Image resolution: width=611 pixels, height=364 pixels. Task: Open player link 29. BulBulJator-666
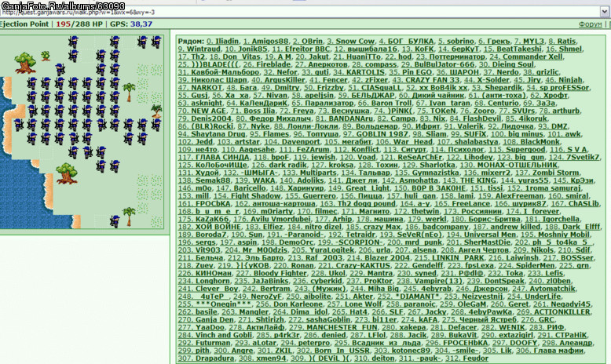[x=437, y=64]
